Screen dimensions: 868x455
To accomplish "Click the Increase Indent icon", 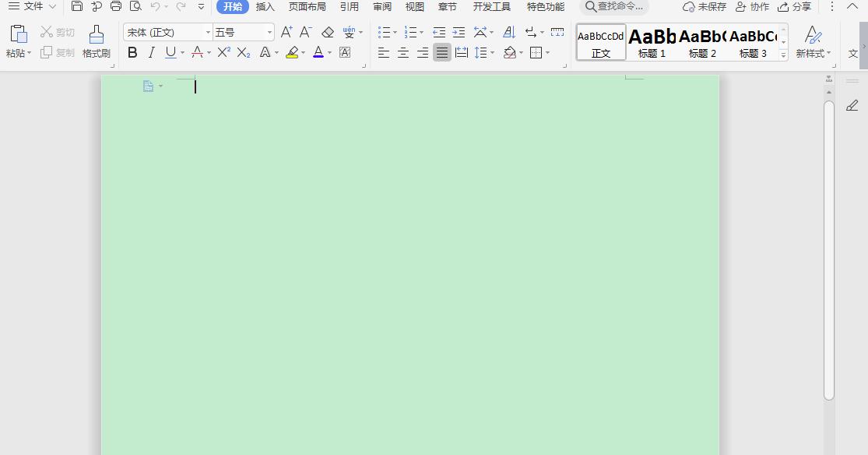I will [x=459, y=32].
